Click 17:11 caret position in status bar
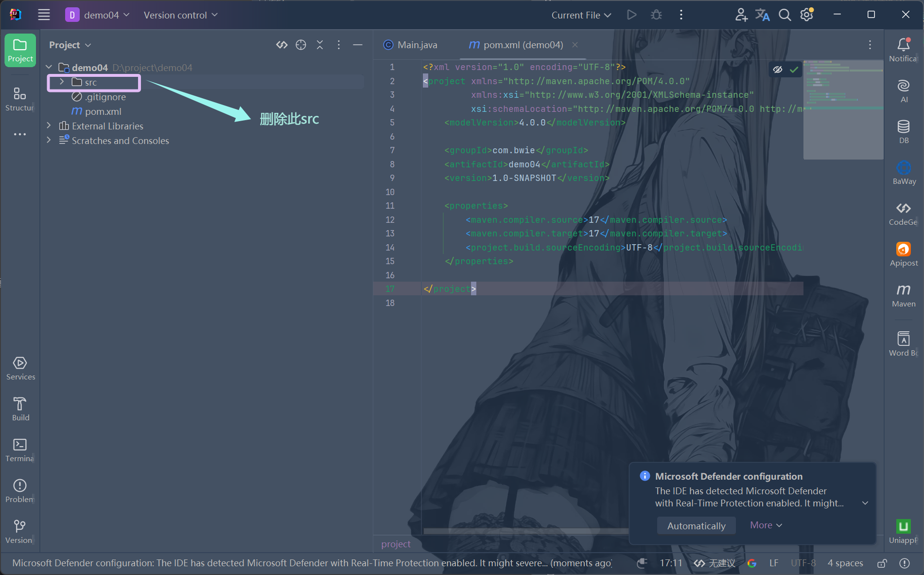 click(671, 563)
